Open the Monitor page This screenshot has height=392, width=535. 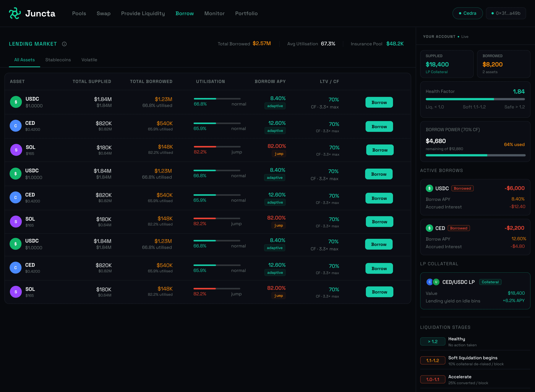214,14
